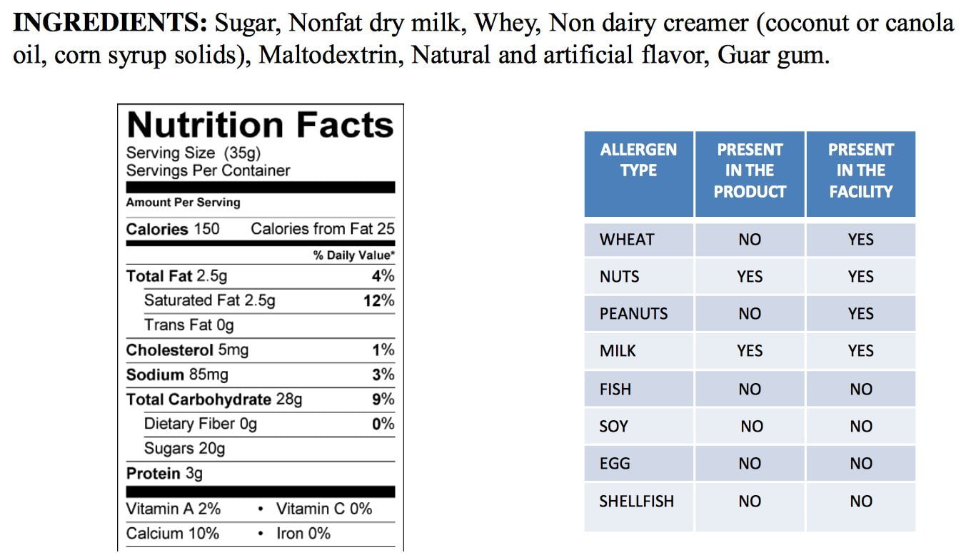Click the Total Carbohydrate 28g line
The height and width of the screenshot is (560, 966).
click(x=213, y=399)
